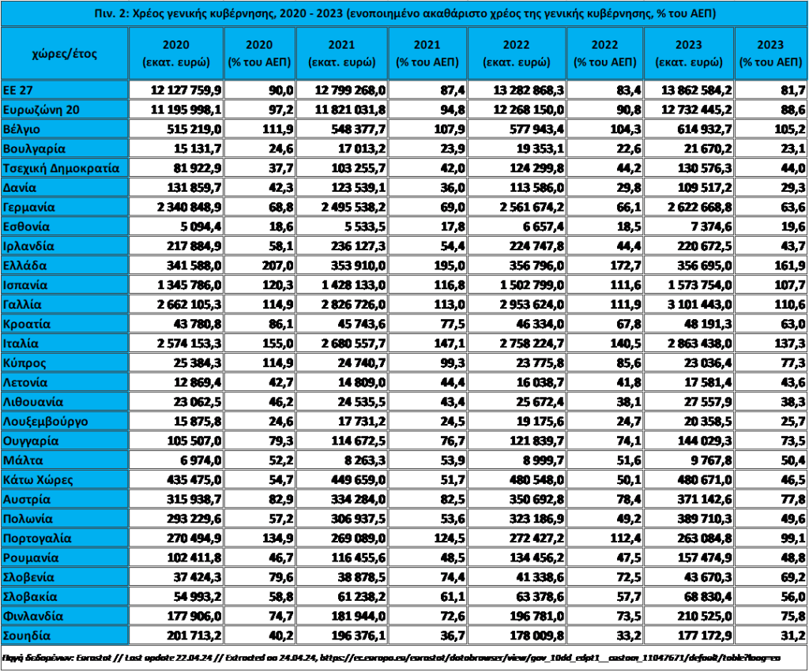Screen dimensions: 809x672
Task: Select the '2021 (% του ΑΕΠ)' column header
Action: tap(426, 53)
